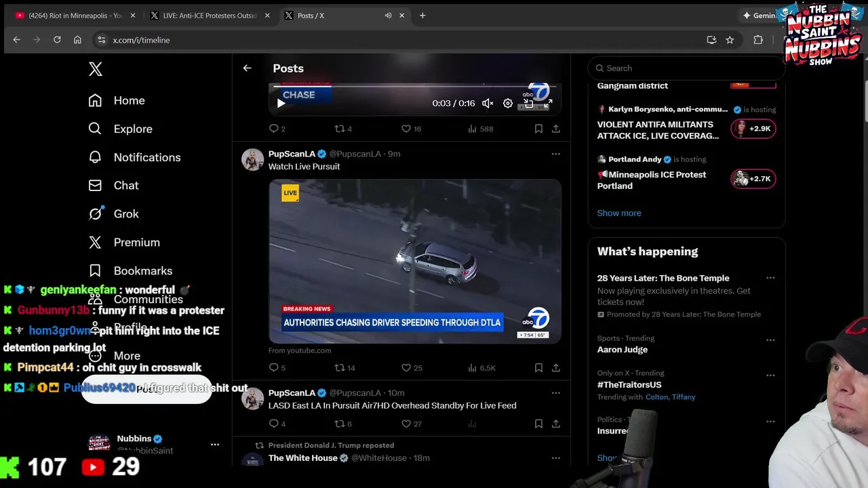Like the post with 16 likes

coord(411,129)
